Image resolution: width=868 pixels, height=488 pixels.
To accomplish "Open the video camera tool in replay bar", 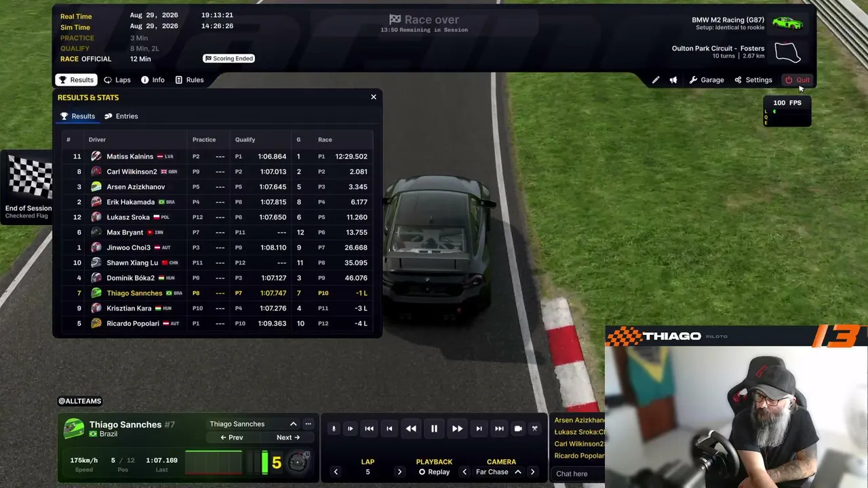I will (518, 428).
